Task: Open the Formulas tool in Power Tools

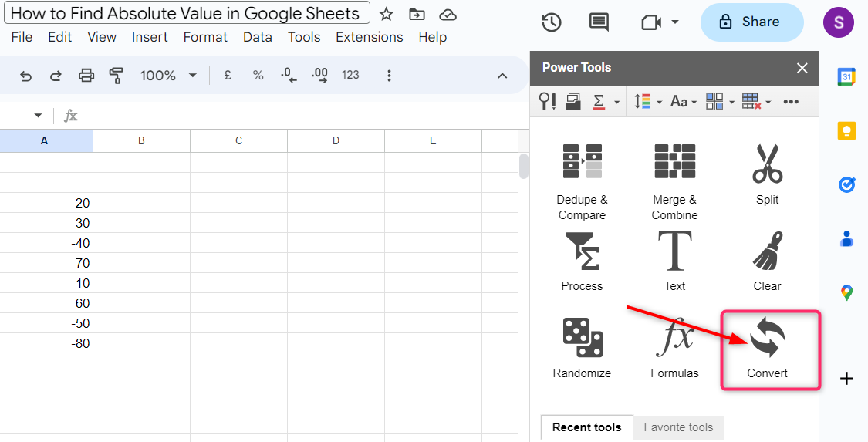Action: [674, 348]
